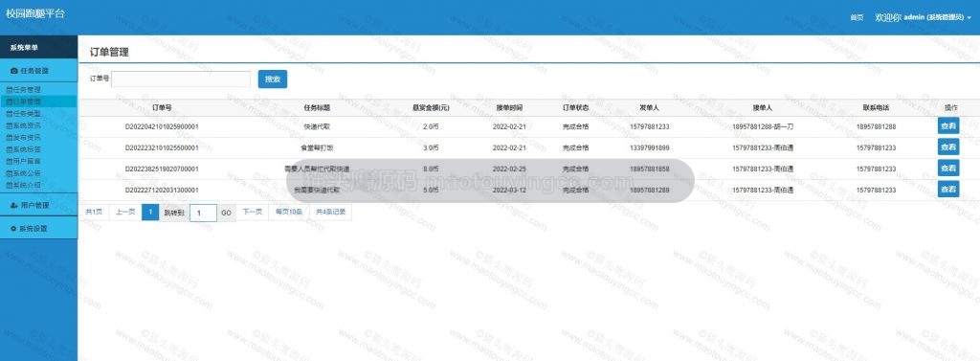Click the 任务标题 column header
Viewport: 980px width, 361px height.
[x=317, y=107]
